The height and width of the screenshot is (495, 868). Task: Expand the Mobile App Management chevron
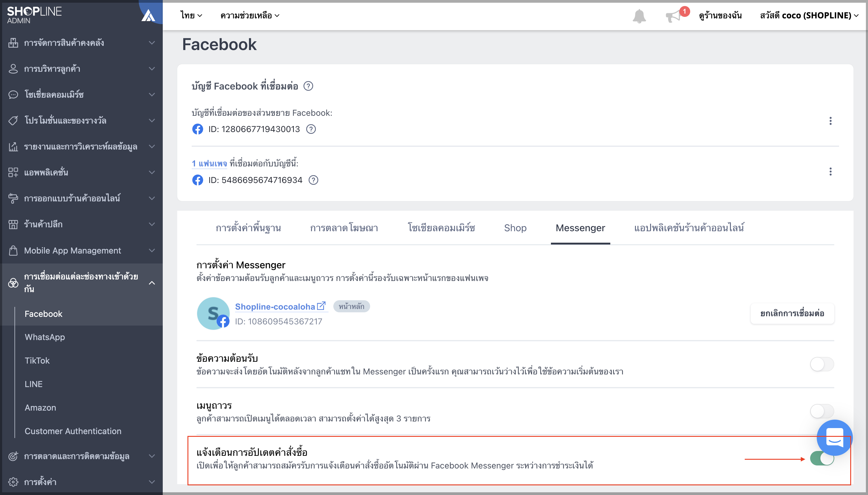coord(152,251)
